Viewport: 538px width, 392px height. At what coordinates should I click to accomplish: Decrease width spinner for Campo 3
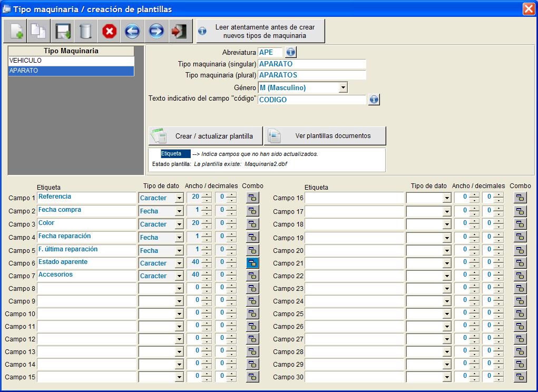[206, 227]
